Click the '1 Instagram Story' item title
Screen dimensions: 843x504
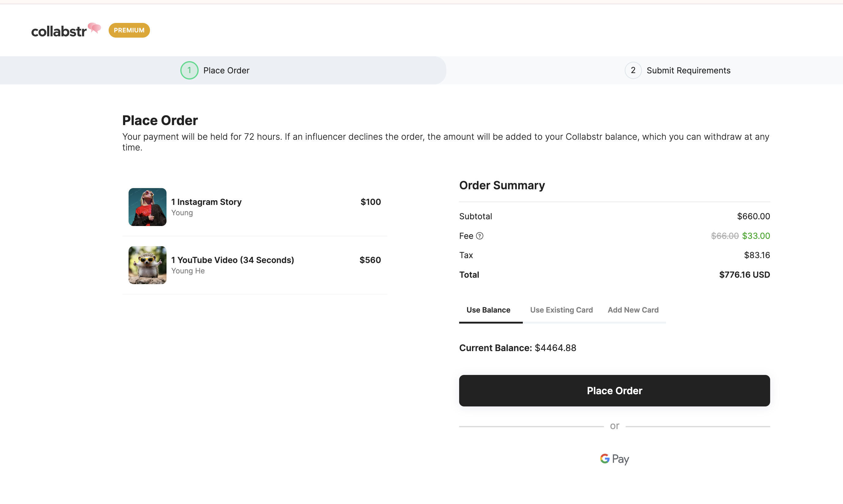206,202
